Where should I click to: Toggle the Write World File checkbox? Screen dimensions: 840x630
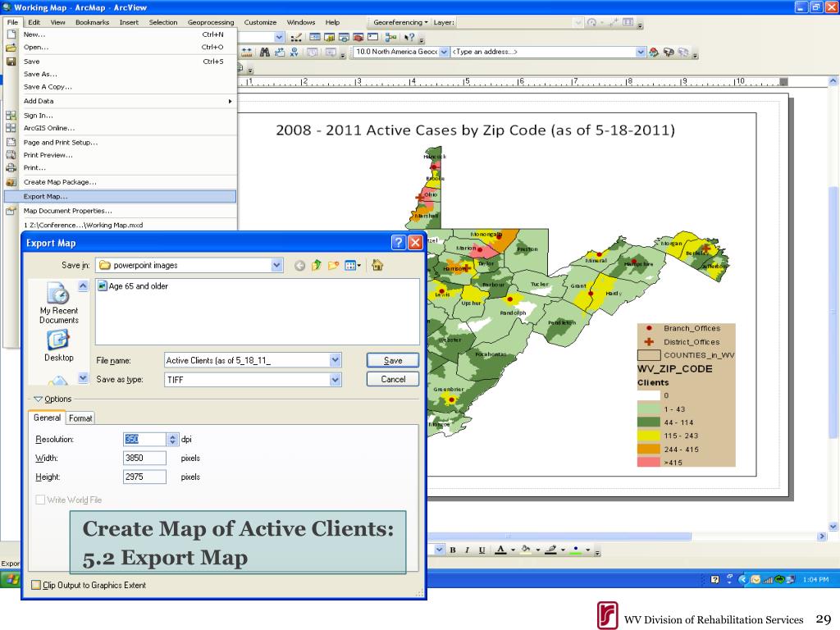[x=40, y=500]
